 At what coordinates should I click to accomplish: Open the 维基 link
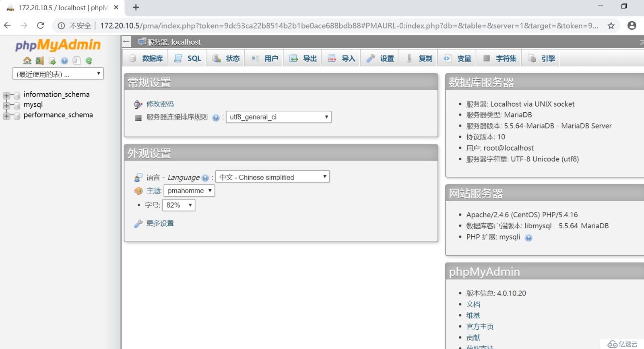pos(473,316)
